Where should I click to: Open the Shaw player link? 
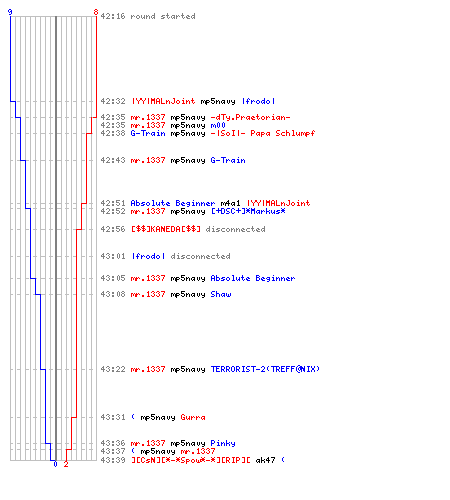[x=221, y=294]
